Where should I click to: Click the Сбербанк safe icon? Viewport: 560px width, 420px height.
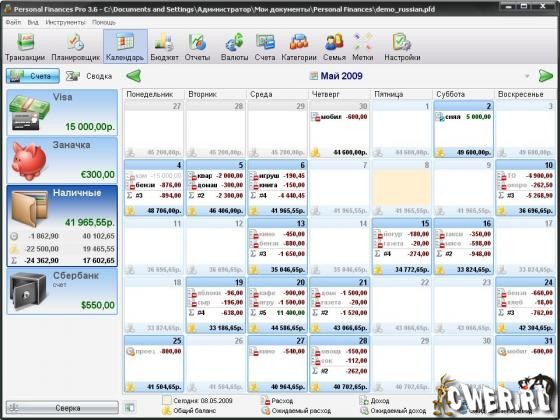[x=28, y=291]
